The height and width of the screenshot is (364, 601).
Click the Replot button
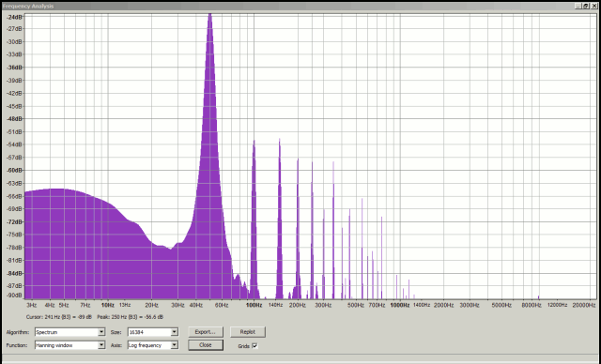tap(248, 332)
